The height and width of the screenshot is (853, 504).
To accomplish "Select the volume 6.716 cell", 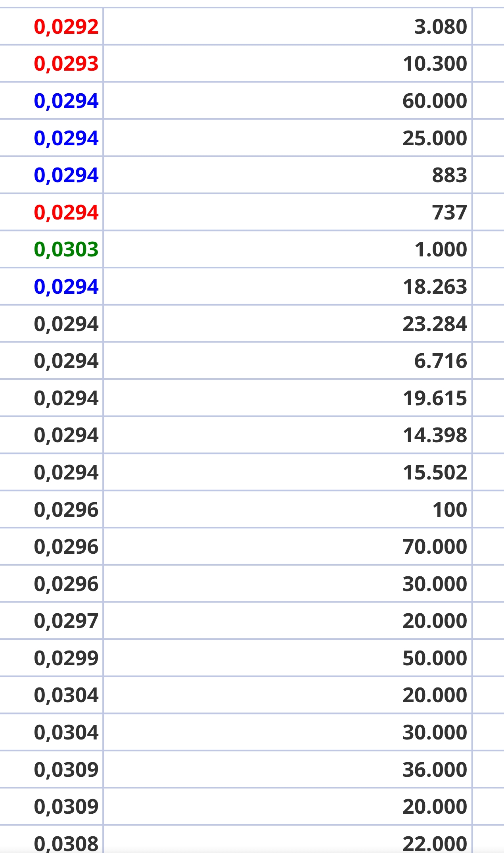I will coord(287,360).
